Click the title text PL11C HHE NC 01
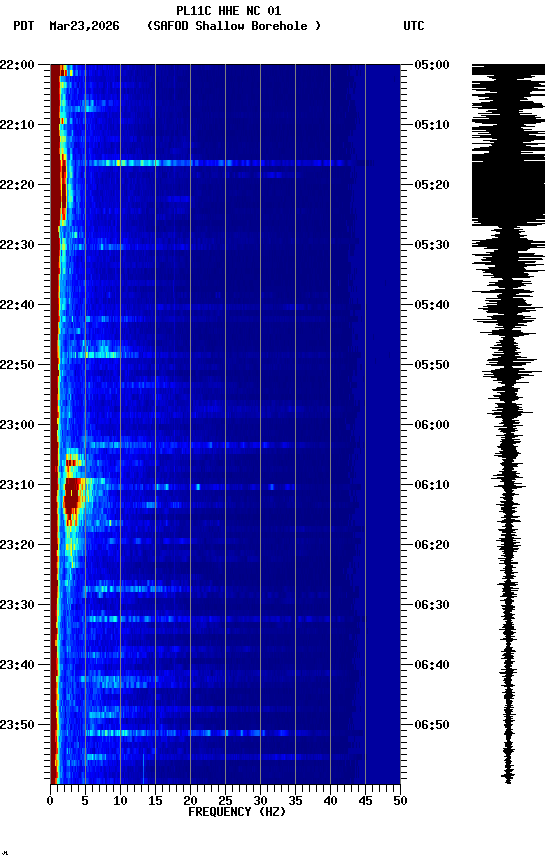The width and height of the screenshot is (552, 864). [x=229, y=10]
